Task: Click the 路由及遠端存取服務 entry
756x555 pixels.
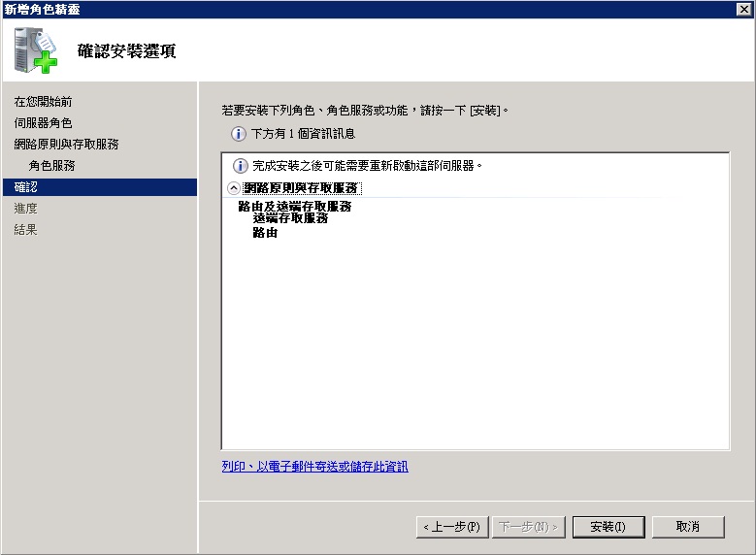Action: (x=295, y=206)
